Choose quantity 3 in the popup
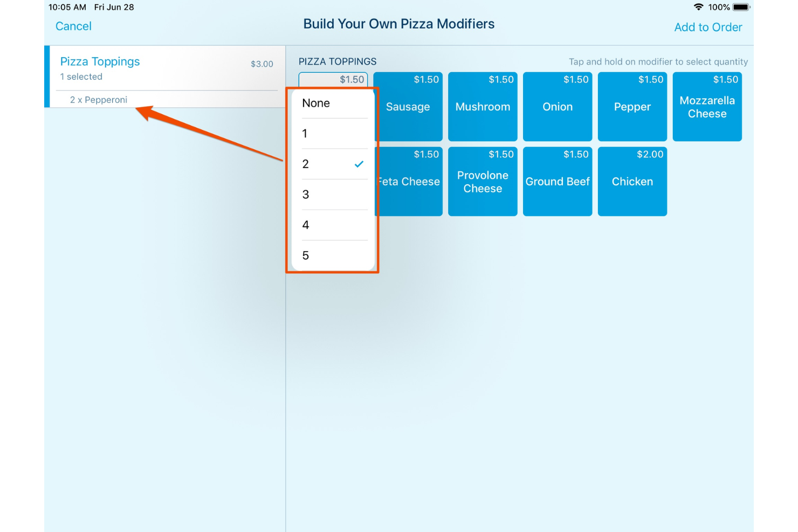This screenshot has height=532, width=798. (x=333, y=195)
